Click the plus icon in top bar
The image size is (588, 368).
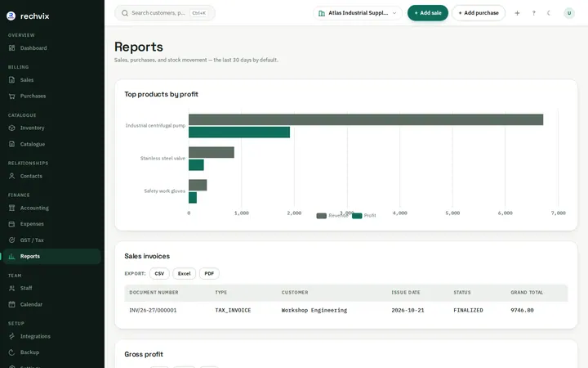[x=517, y=13]
